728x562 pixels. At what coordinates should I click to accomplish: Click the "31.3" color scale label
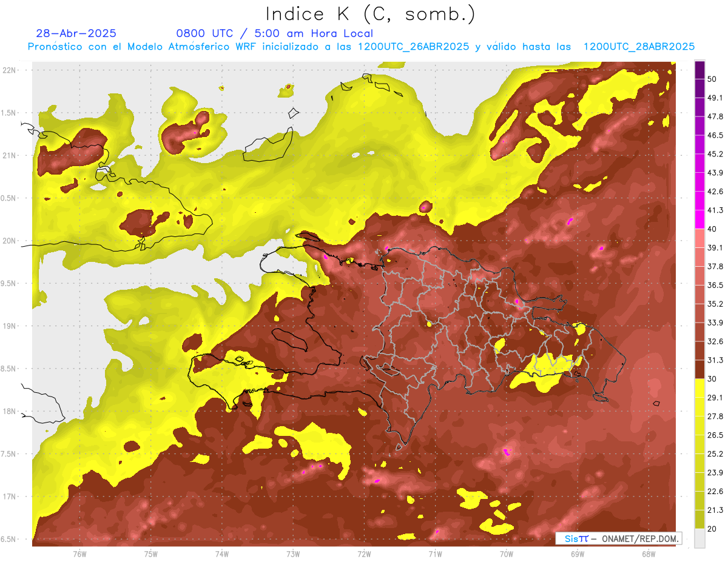coord(715,360)
